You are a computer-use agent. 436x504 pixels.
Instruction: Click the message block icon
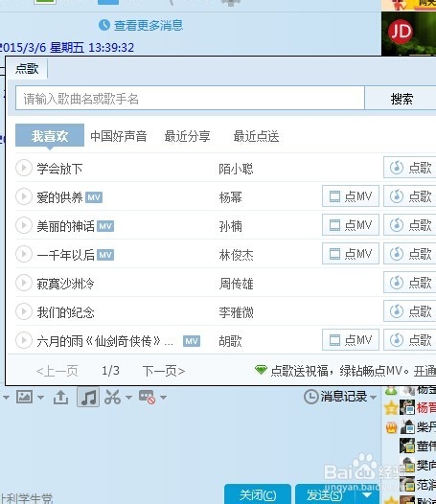[148, 397]
